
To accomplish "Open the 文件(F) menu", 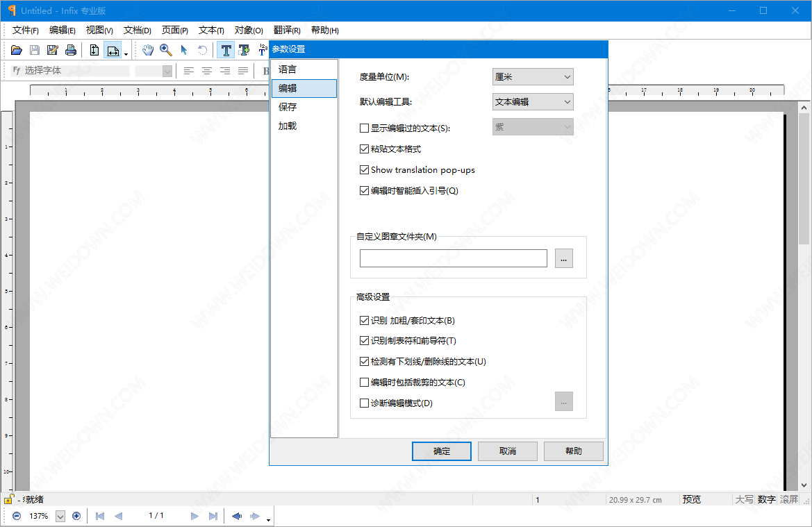I will pos(26,31).
